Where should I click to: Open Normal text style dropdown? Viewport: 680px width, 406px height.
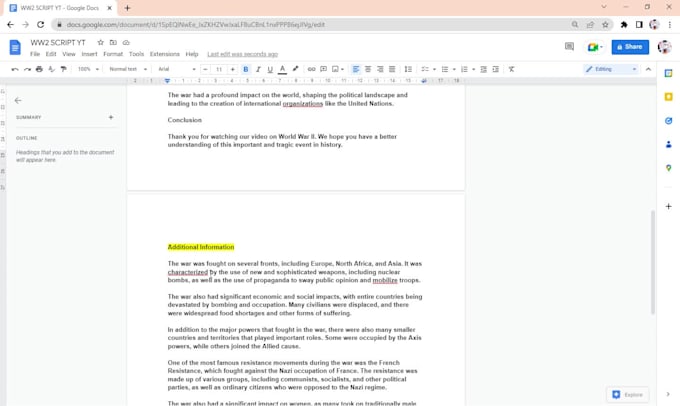click(x=128, y=69)
